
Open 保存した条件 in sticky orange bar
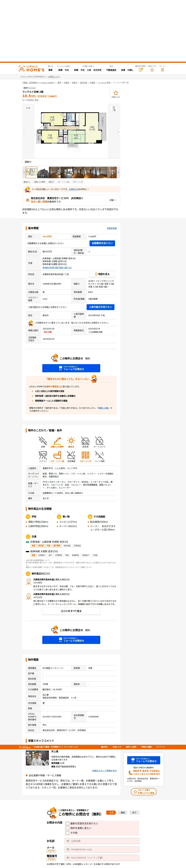pyautogui.click(x=131, y=747)
